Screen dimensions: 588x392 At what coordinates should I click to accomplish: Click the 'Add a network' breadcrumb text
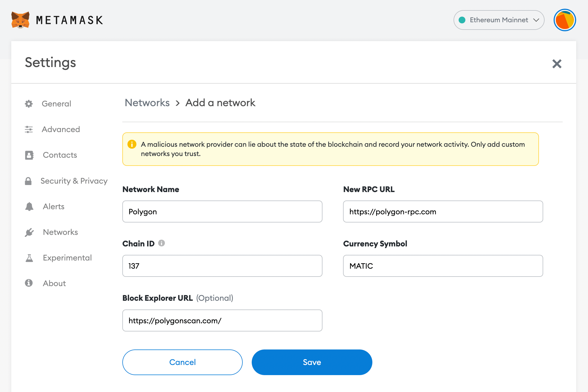pyautogui.click(x=220, y=103)
